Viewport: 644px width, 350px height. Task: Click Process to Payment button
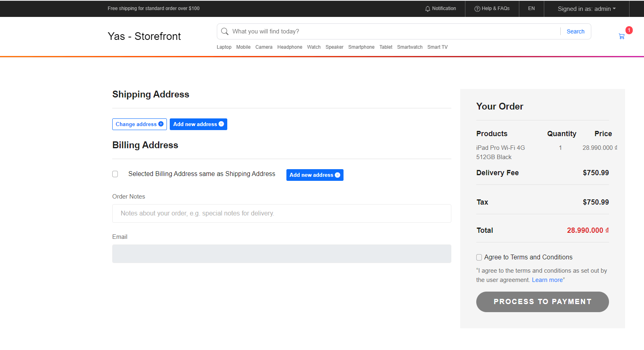click(543, 302)
